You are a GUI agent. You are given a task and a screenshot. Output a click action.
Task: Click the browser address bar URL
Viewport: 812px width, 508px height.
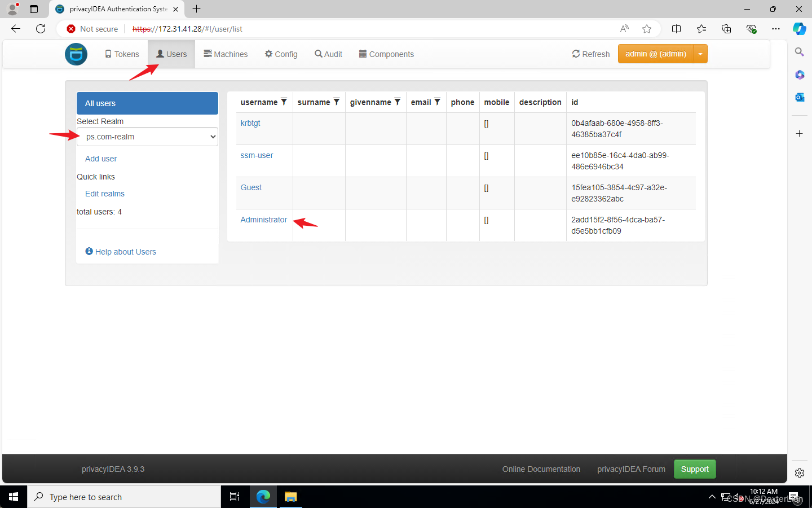[x=187, y=29]
